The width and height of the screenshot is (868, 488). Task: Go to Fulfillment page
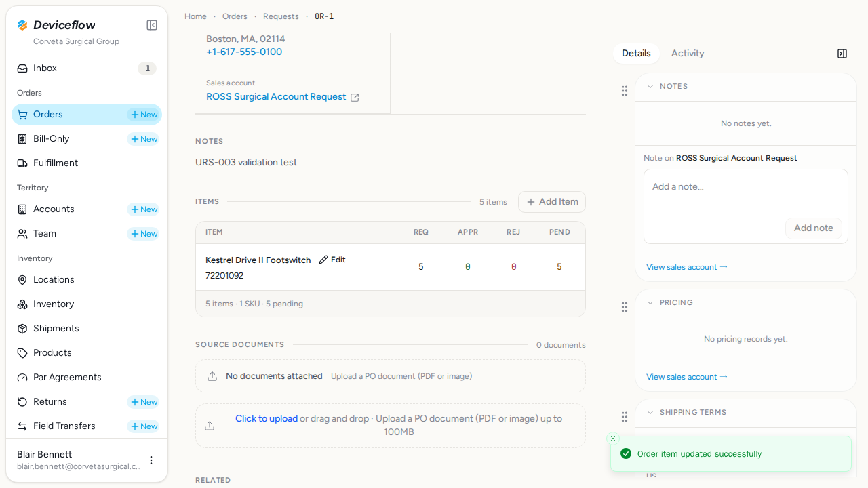click(87, 163)
